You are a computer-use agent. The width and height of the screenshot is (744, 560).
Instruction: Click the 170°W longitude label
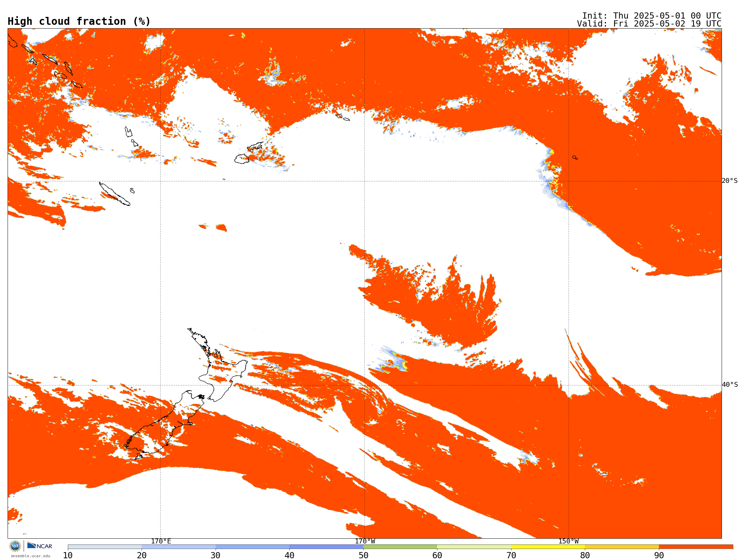tap(365, 541)
